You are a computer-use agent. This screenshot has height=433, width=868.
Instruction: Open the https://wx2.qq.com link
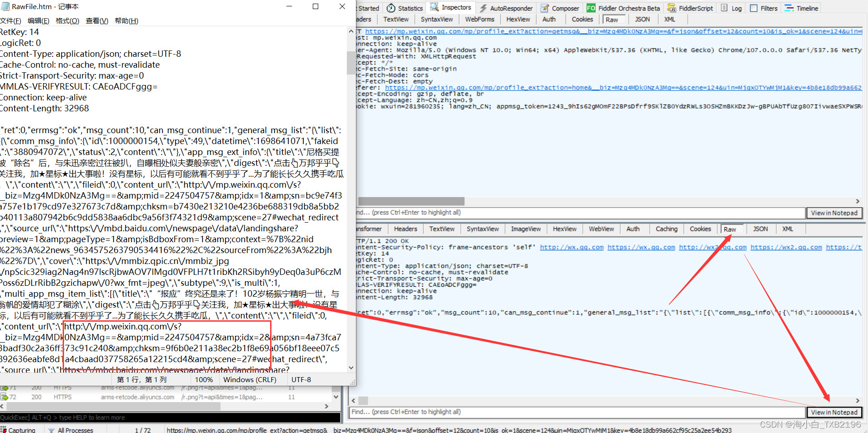pyautogui.click(x=786, y=247)
